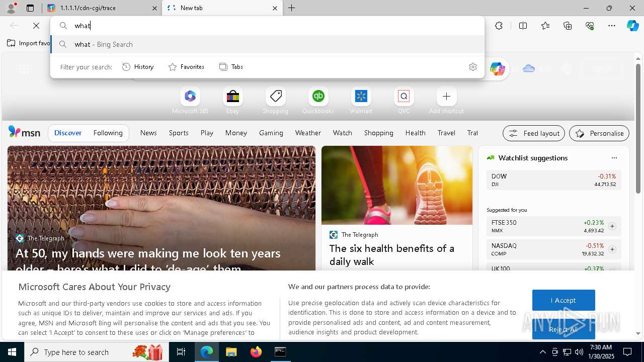Select the Following feed tab

[108, 133]
